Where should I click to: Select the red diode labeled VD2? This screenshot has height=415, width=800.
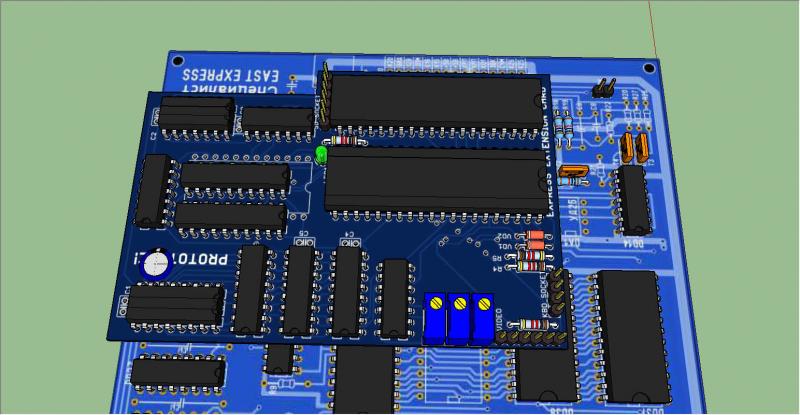(x=537, y=236)
